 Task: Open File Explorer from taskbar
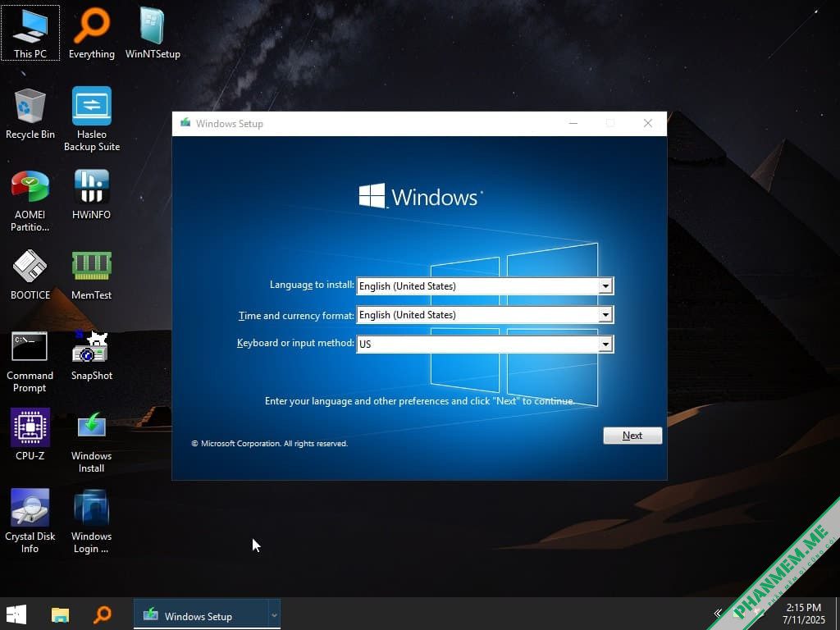60,614
